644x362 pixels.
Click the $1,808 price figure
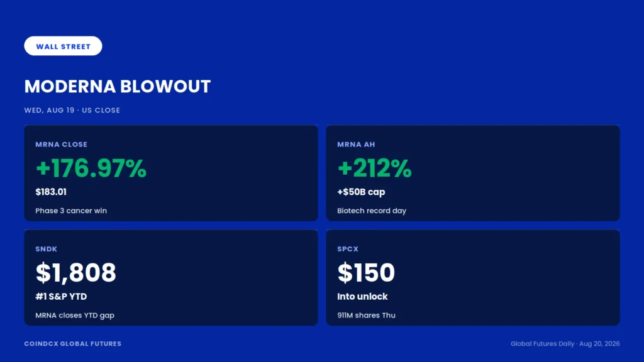coord(76,273)
